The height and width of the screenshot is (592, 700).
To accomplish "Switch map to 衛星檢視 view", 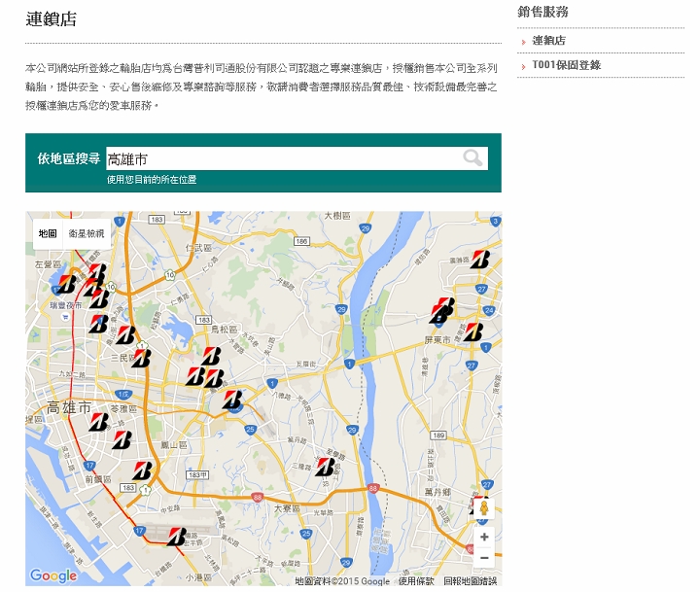I will 87,233.
